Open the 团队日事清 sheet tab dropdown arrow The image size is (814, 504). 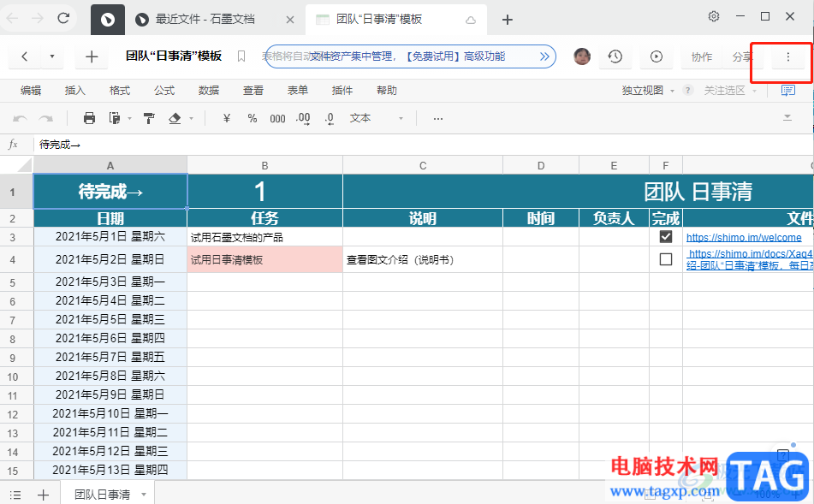pos(144,495)
